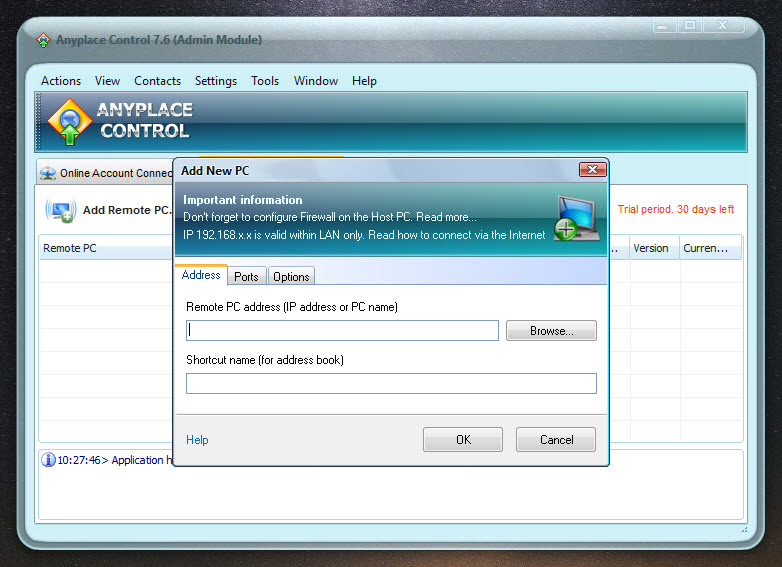Click the Online Account Connection tab icon
Viewport: 782px width, 567px height.
(48, 174)
